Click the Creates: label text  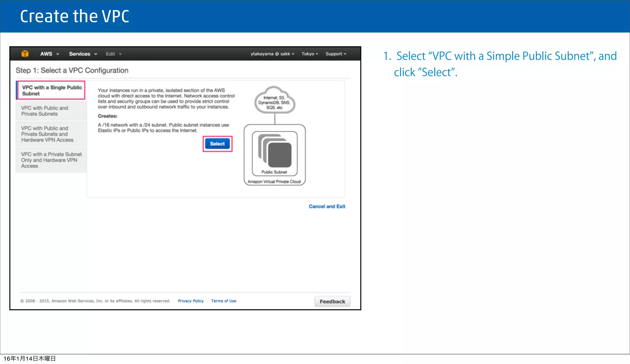click(x=108, y=116)
